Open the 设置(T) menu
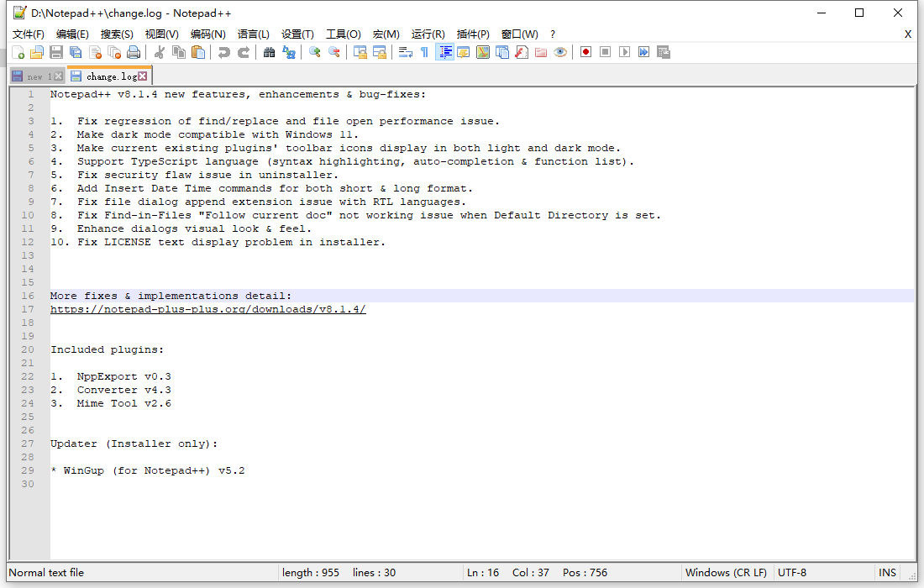 click(297, 34)
